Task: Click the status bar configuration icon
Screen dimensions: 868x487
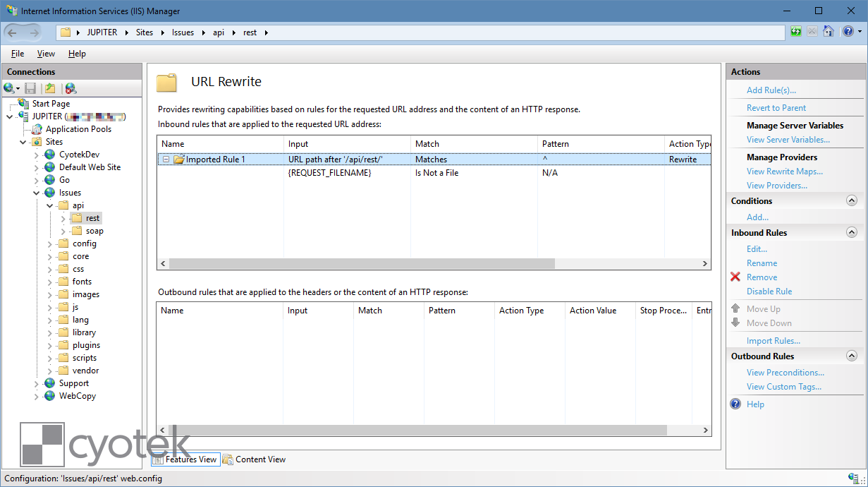Action: (852, 479)
